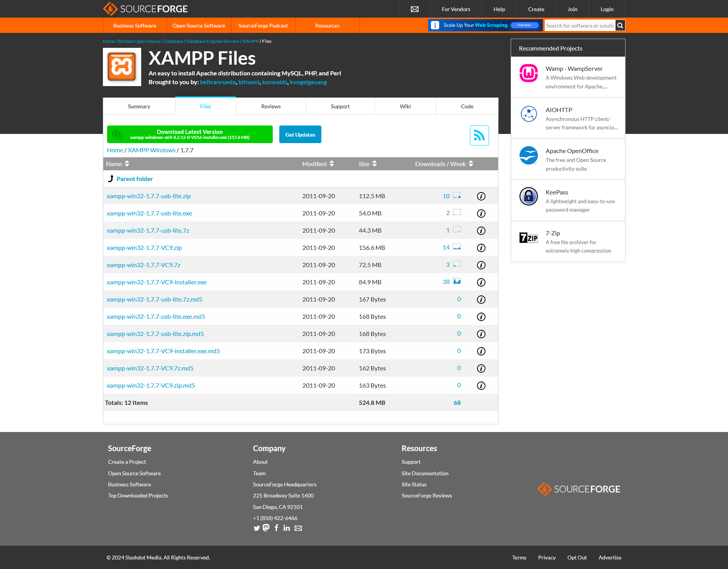Open download stats chart for VC9-installer.exe
Viewport: 728px width, 569px height.
(457, 281)
